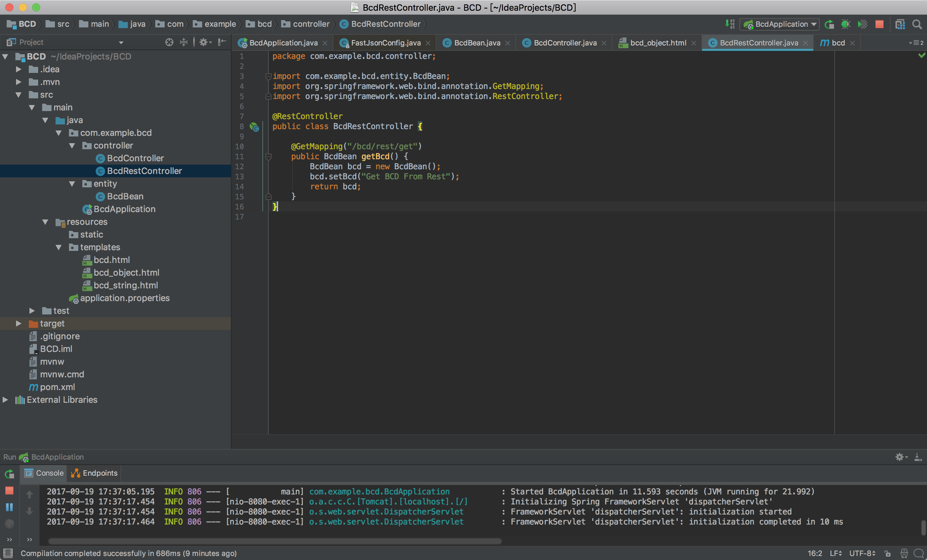The image size is (927, 560).
Task: Open UTF-8 encoding selector in status bar
Action: pyautogui.click(x=861, y=553)
